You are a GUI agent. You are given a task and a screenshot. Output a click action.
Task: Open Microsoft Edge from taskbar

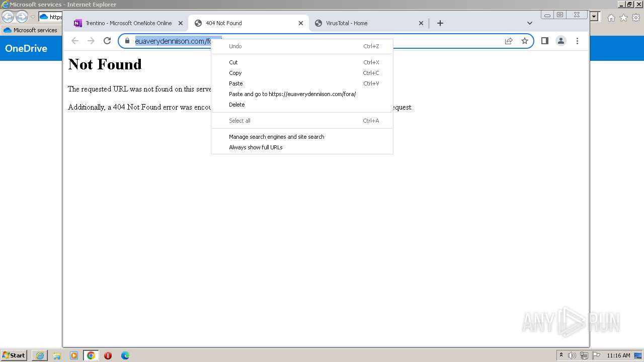click(125, 355)
